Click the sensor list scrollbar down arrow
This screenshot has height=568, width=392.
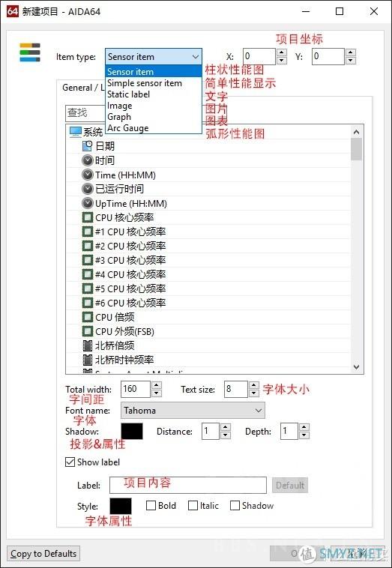(x=357, y=367)
